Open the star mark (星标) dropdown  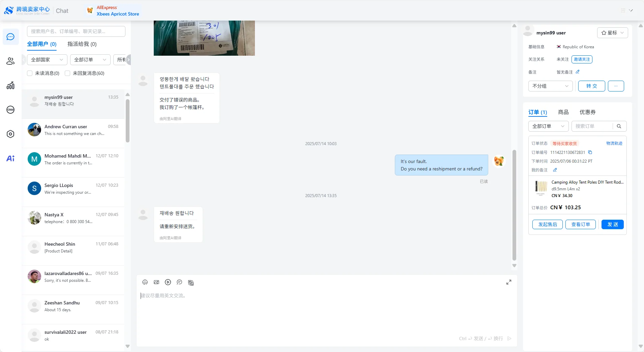[x=613, y=33]
